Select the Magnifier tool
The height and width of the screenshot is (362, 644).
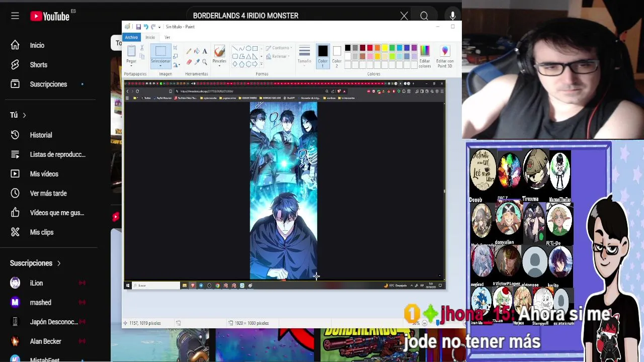tap(205, 62)
